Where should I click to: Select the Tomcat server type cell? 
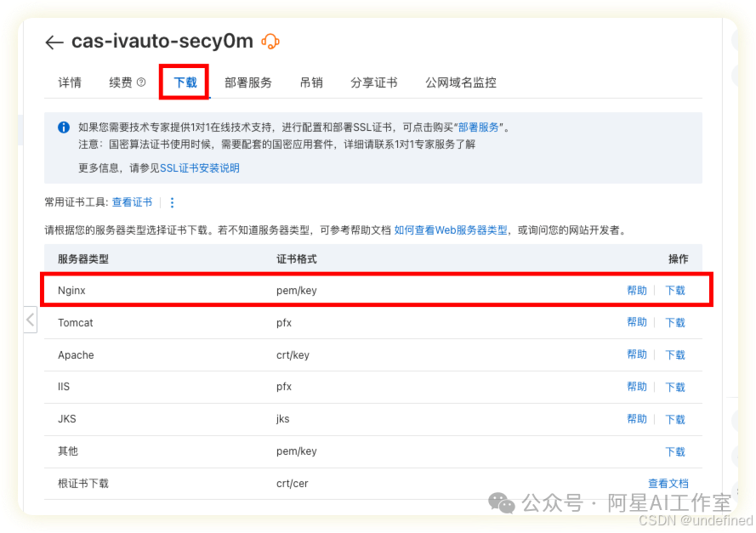click(x=76, y=322)
